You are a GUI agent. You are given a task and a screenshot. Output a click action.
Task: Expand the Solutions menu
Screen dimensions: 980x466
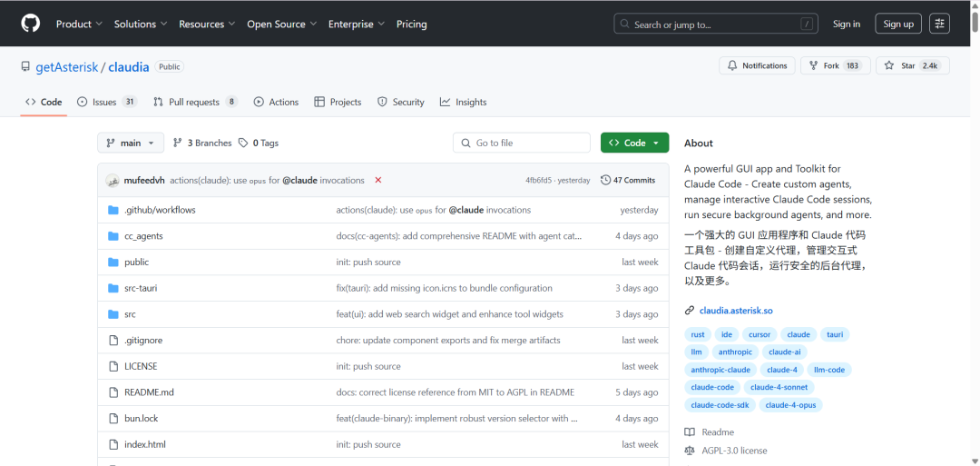[x=141, y=24]
